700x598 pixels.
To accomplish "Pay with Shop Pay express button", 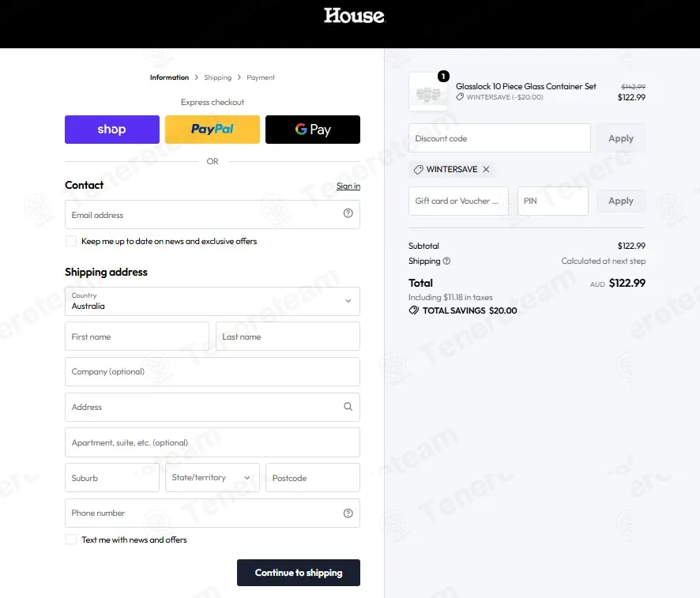I will pyautogui.click(x=112, y=130).
